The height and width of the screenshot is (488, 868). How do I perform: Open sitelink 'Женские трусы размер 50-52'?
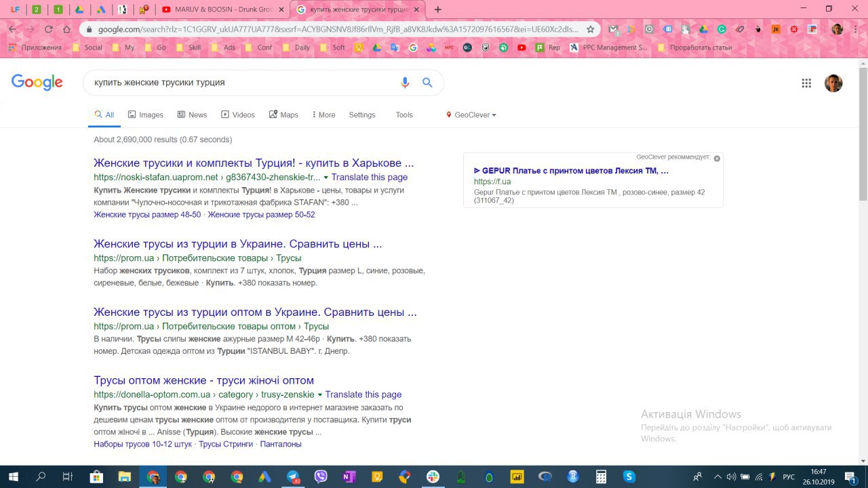[x=261, y=215]
